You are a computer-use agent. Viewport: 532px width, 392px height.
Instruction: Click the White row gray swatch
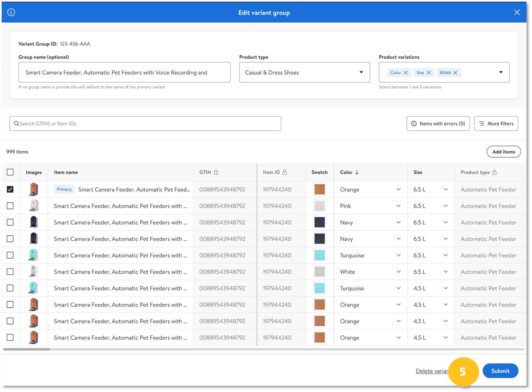[320, 272]
